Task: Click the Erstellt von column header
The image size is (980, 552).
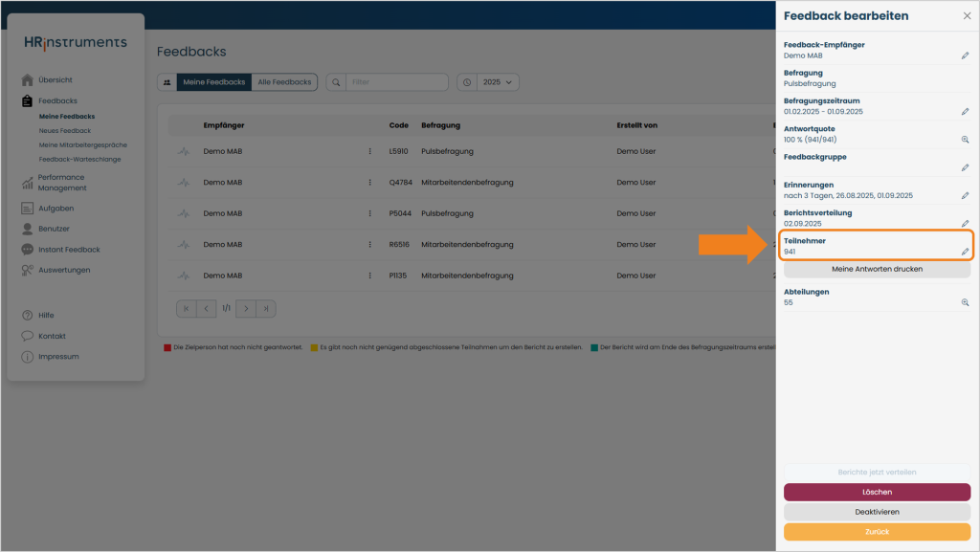Action: point(636,125)
